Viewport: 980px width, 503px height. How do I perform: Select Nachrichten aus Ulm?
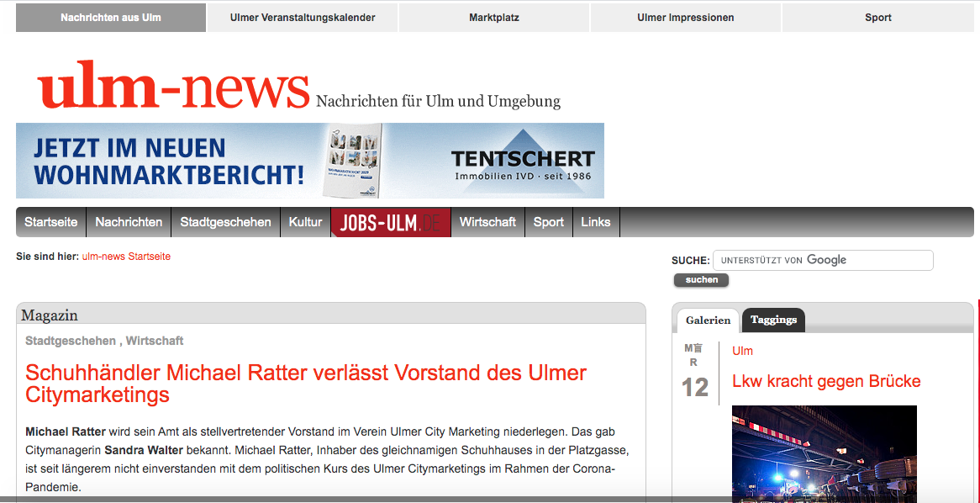pos(110,17)
